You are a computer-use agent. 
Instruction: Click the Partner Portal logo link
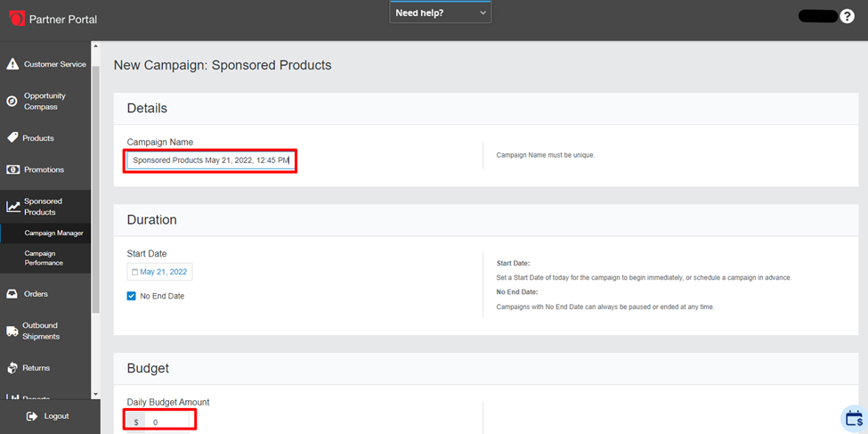pyautogui.click(x=53, y=19)
